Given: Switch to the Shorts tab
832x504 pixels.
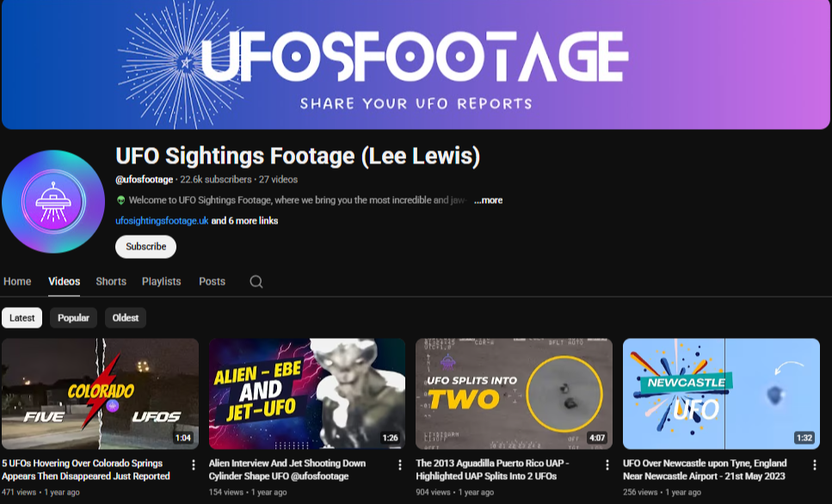Looking at the screenshot, I should [x=111, y=281].
